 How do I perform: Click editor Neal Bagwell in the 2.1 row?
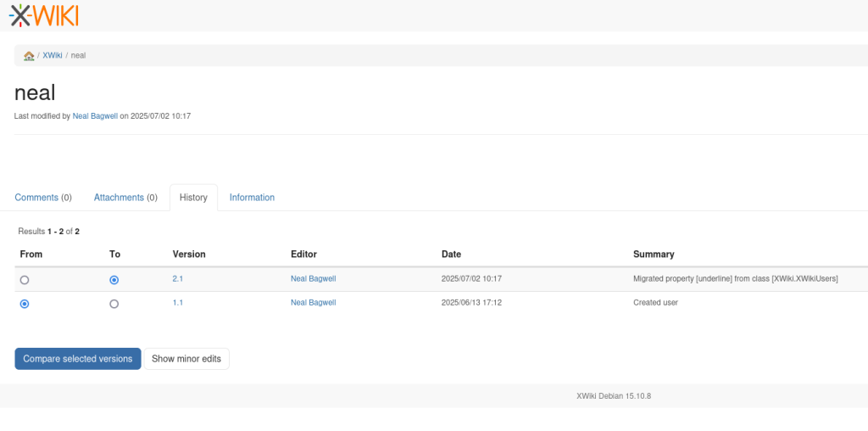tap(313, 279)
